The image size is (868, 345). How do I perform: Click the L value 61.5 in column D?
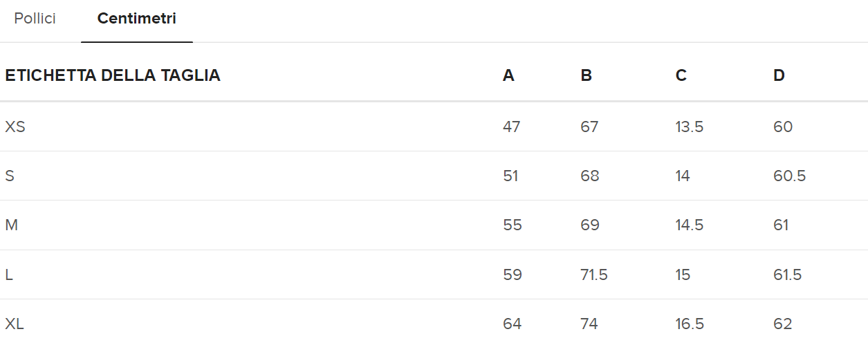point(788,274)
